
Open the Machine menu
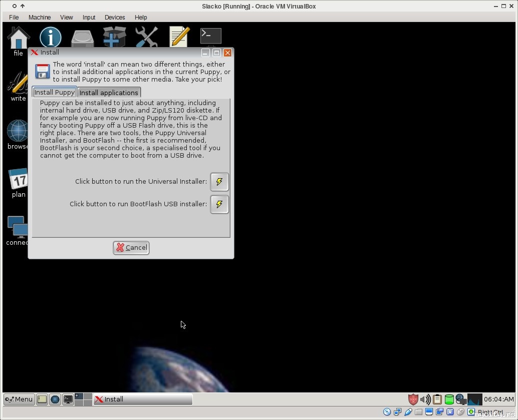[40, 17]
